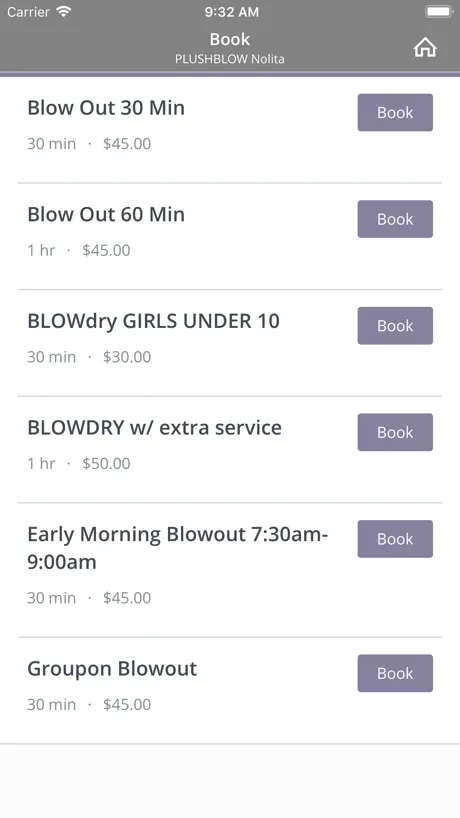
Task: Book the Early Morning Blowout
Action: click(395, 539)
